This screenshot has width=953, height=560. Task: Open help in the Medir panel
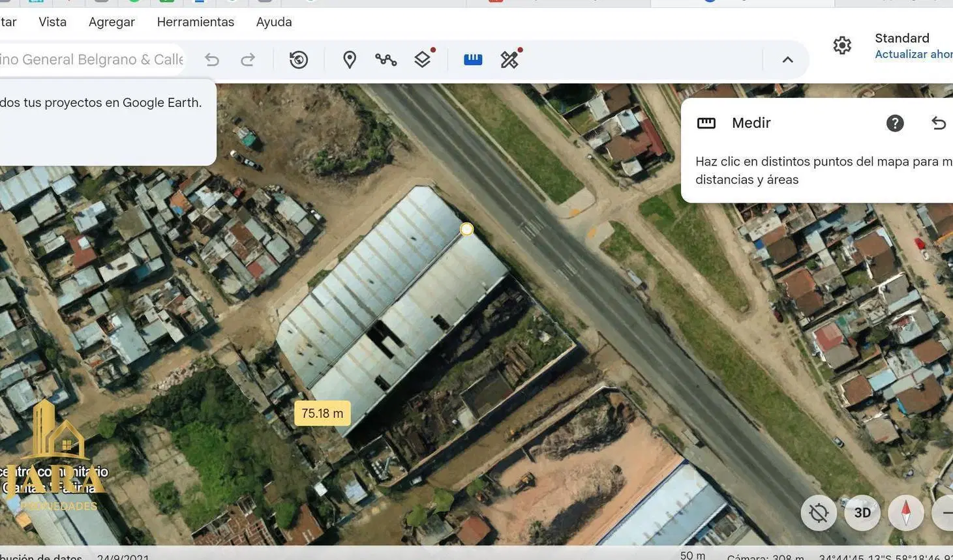point(895,123)
